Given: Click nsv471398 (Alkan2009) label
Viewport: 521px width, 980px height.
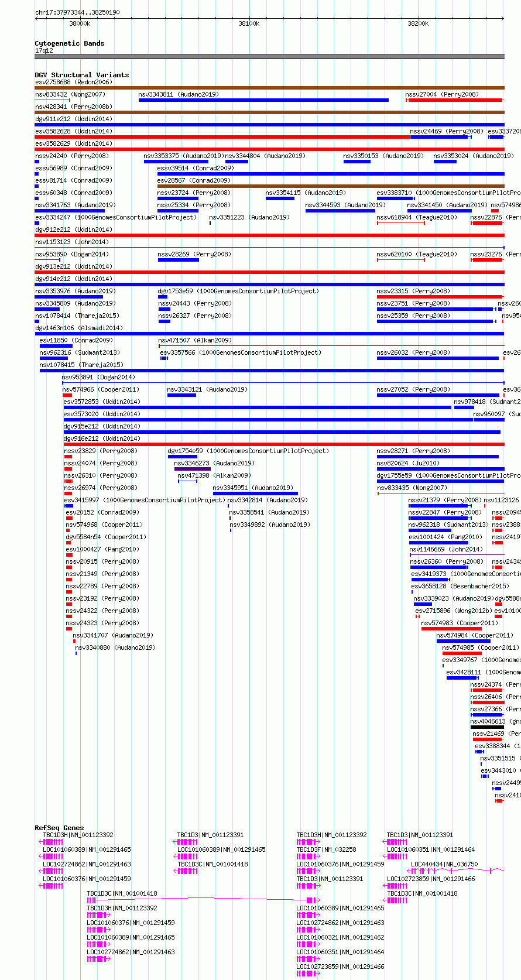Looking at the screenshot, I should [x=214, y=475].
